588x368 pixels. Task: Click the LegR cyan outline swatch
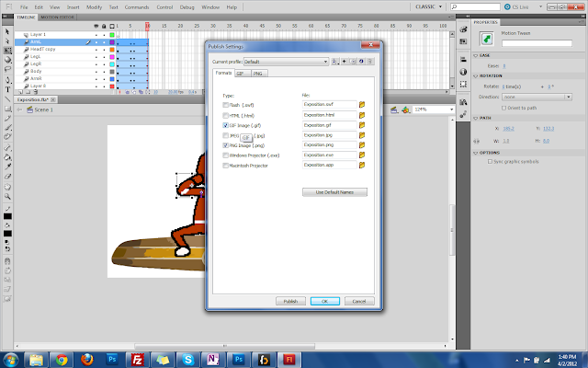tap(112, 64)
